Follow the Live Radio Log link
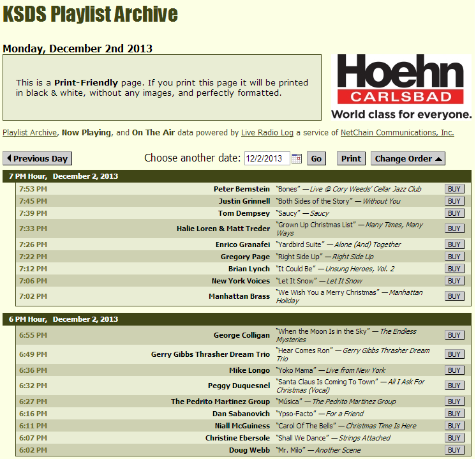The image size is (476, 459). 267,133
